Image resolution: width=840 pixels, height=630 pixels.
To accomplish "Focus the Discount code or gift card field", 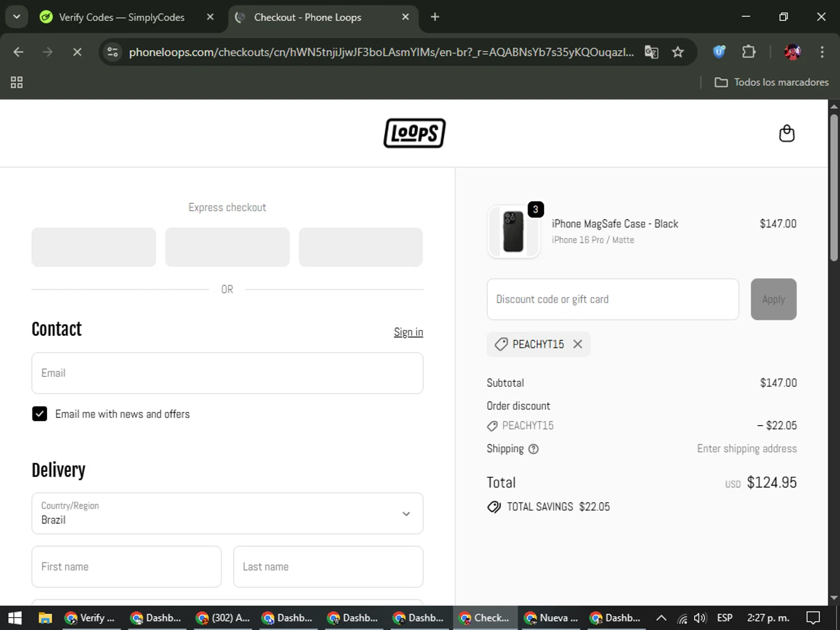I will (x=613, y=299).
